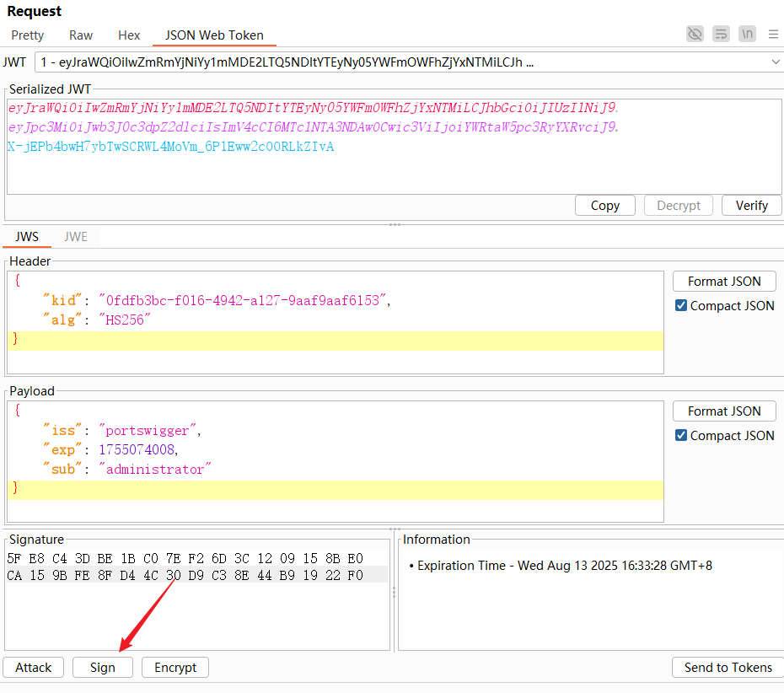Toggle the hide non-printable characters icon
The image size is (784, 693).
click(695, 35)
